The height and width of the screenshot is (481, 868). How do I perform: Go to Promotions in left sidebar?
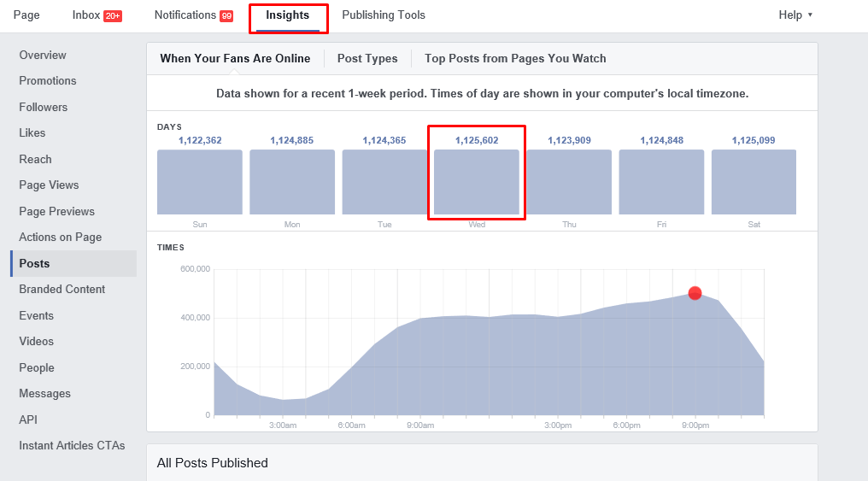coord(48,81)
